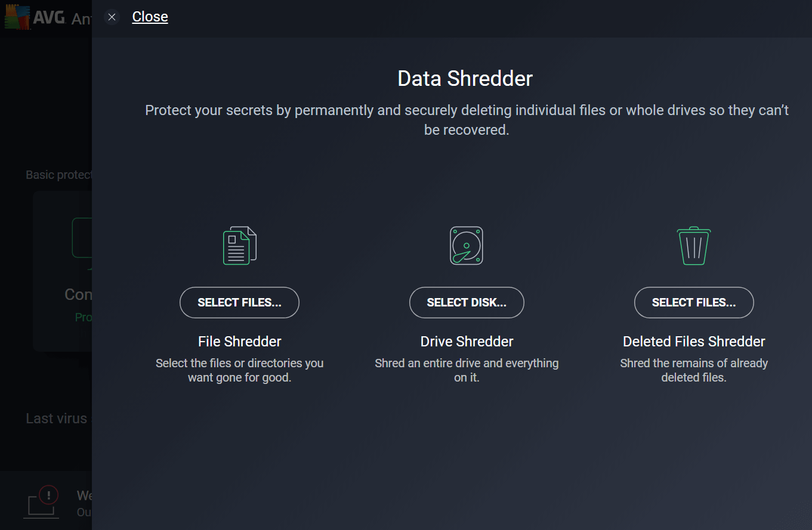Click the Drive Shredder hard disk icon
The height and width of the screenshot is (530, 812).
pyautogui.click(x=467, y=246)
